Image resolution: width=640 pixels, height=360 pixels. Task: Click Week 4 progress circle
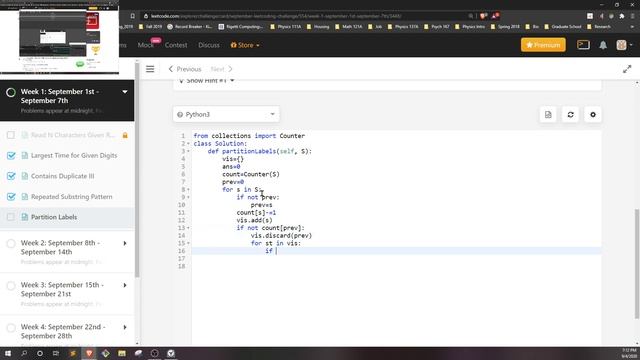tap(11, 327)
